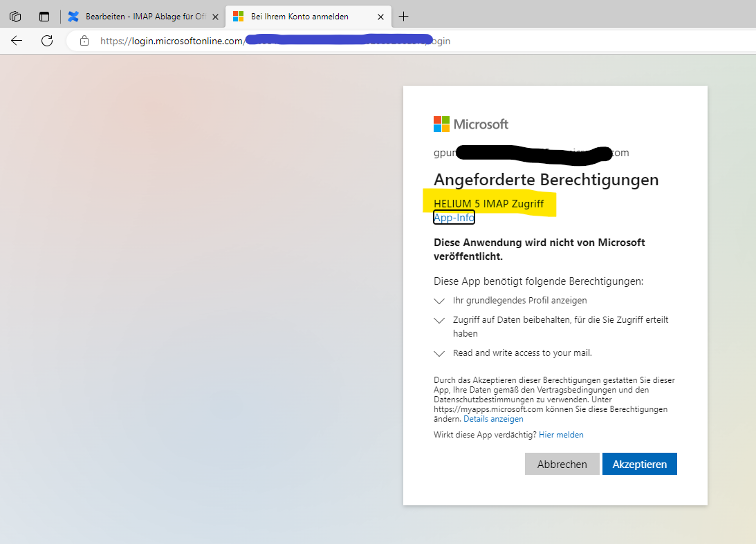This screenshot has height=544, width=756.
Task: Open a new tab with the plus icon
Action: click(x=404, y=17)
